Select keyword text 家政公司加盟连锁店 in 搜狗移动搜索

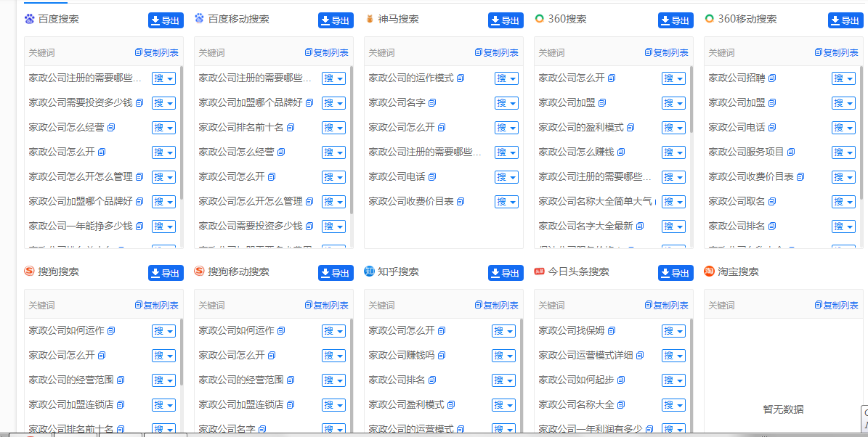(x=241, y=404)
